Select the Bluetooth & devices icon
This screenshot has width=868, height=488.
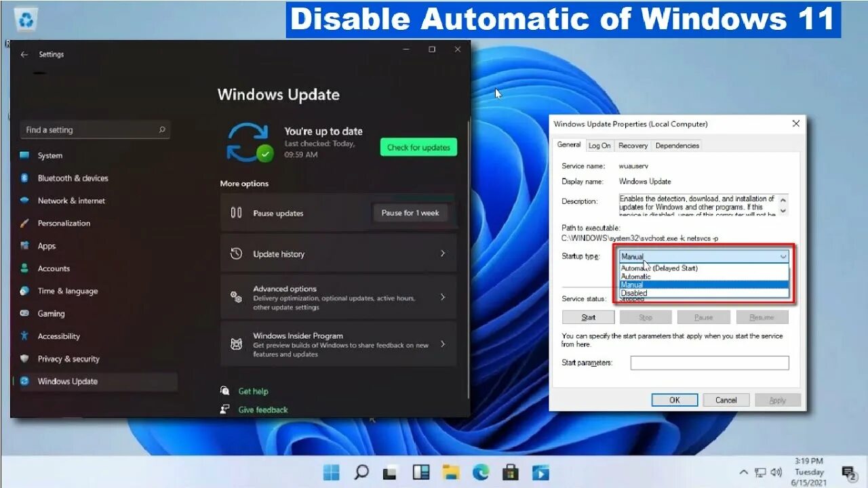(x=24, y=178)
